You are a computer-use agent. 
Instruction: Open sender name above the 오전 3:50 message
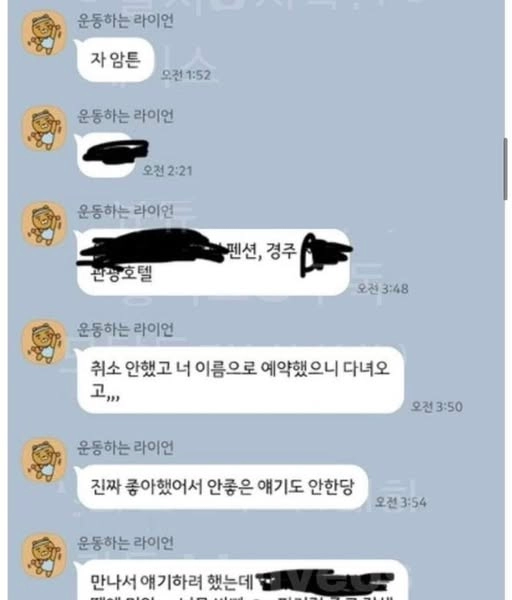(126, 329)
